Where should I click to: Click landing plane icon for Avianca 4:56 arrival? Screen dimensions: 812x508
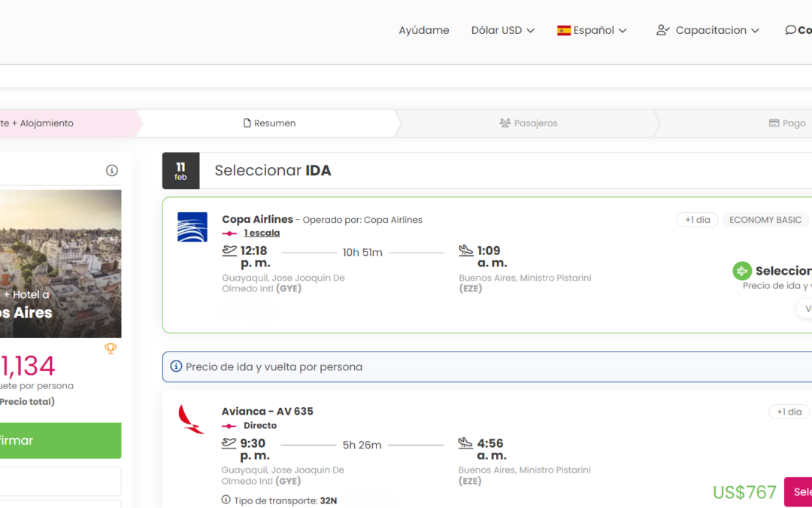pyautogui.click(x=465, y=443)
